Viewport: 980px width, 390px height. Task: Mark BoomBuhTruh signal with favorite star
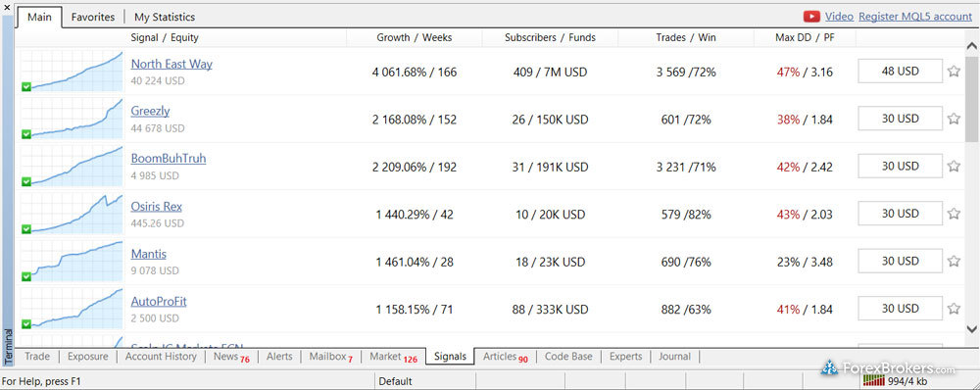pos(954,167)
